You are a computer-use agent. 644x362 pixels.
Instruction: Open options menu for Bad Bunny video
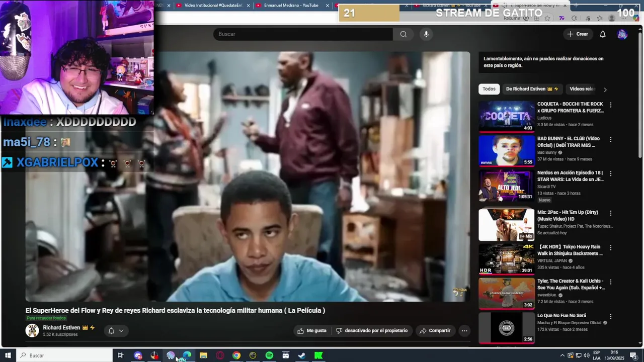611,139
